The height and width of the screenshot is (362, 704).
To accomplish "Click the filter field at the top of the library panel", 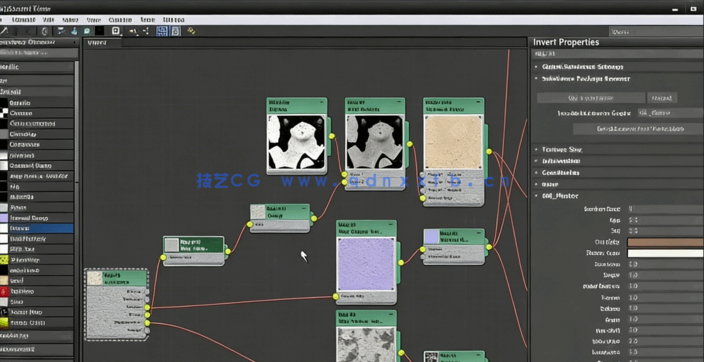I will (x=39, y=53).
